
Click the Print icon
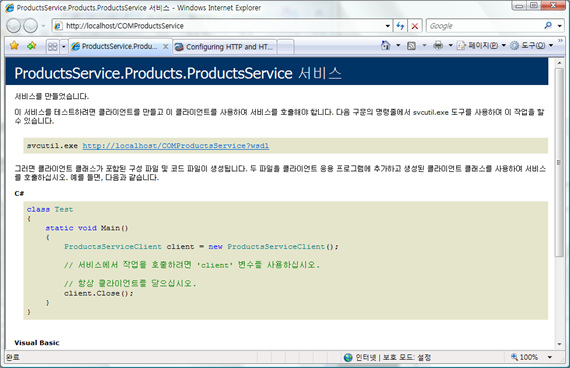(438, 45)
